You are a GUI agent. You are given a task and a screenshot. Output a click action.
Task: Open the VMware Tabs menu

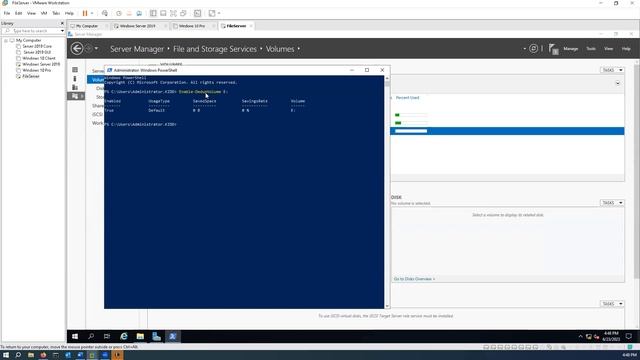(56, 13)
